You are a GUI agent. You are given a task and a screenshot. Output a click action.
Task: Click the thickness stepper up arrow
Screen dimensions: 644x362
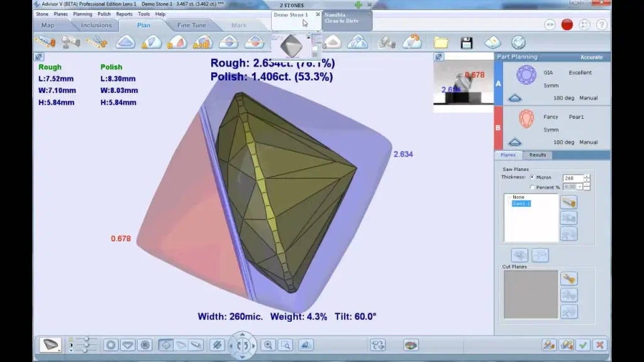(587, 176)
